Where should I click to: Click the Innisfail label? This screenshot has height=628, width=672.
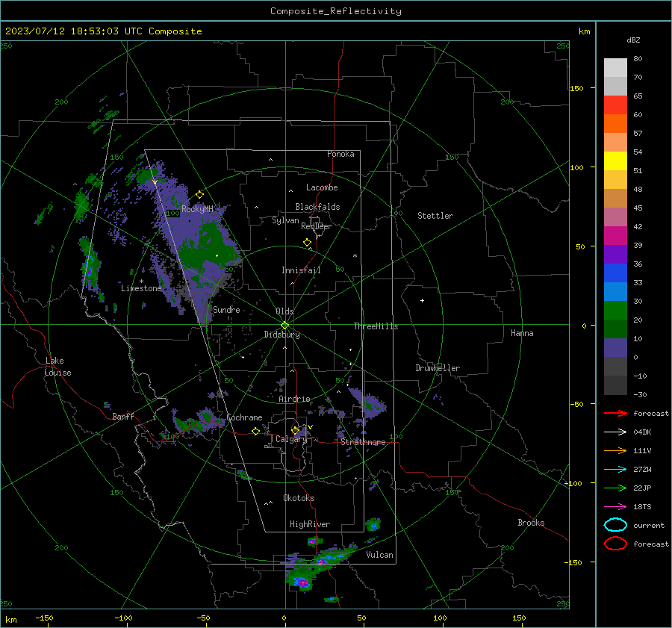click(301, 270)
